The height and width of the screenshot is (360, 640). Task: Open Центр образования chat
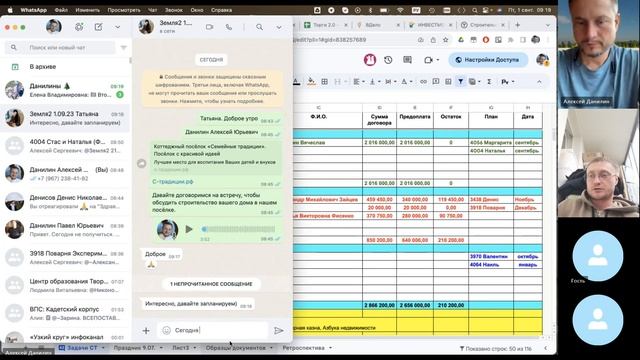click(x=65, y=285)
